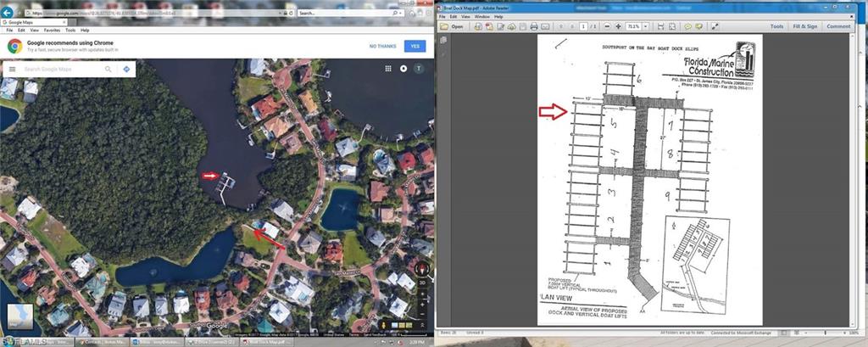This screenshot has height=347, width=868.
Task: Click the map compass control
Action: coord(422,270)
